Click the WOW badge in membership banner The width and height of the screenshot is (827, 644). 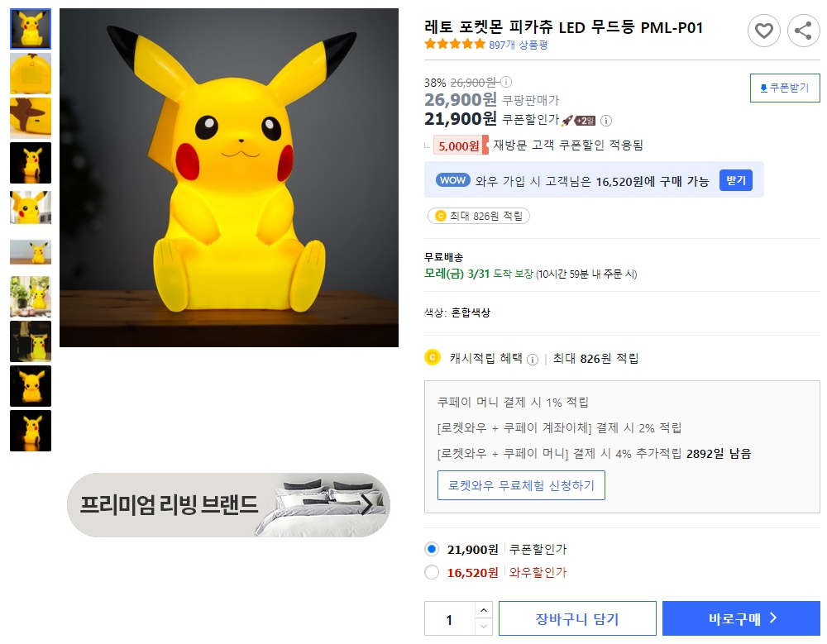[452, 179]
